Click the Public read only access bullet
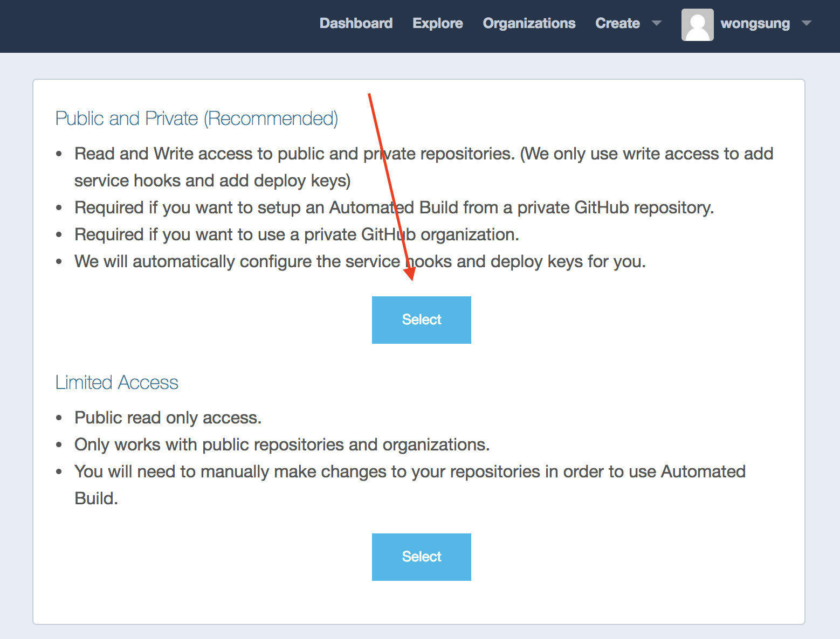This screenshot has height=639, width=840. [x=168, y=418]
